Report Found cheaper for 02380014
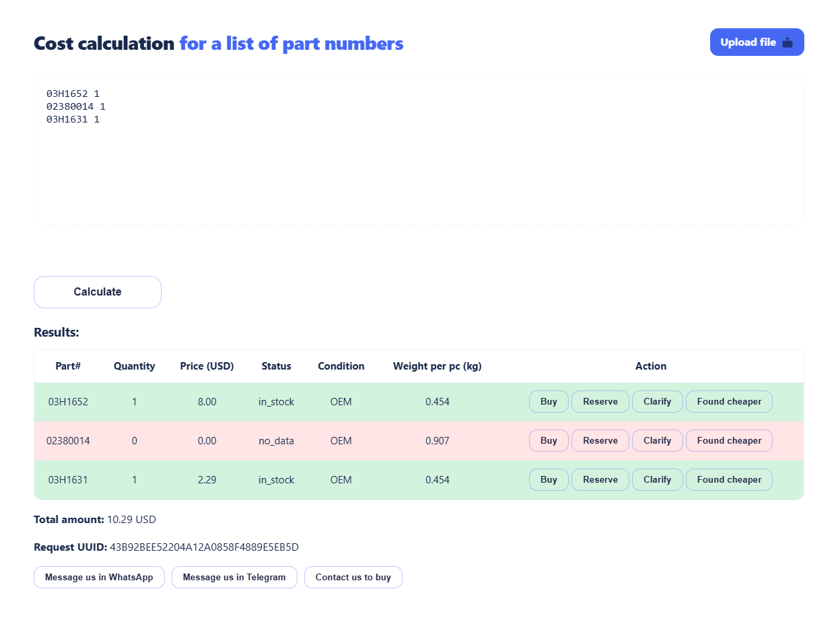Screen dimensions: 840x618 [729, 441]
